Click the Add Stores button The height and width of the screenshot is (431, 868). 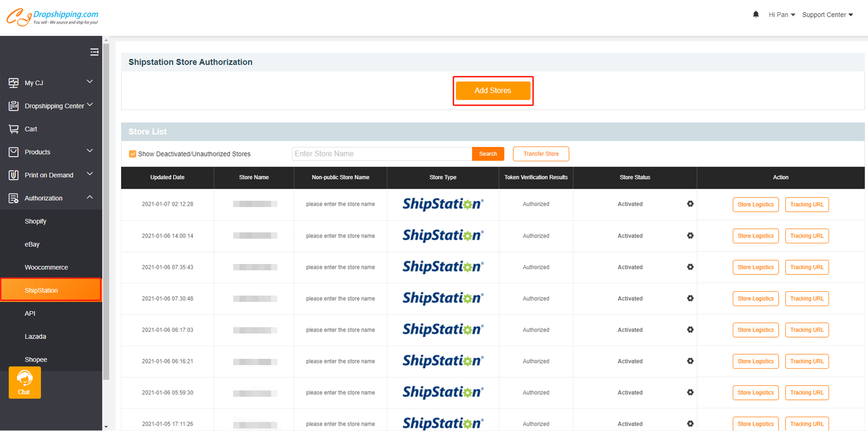[x=493, y=91]
